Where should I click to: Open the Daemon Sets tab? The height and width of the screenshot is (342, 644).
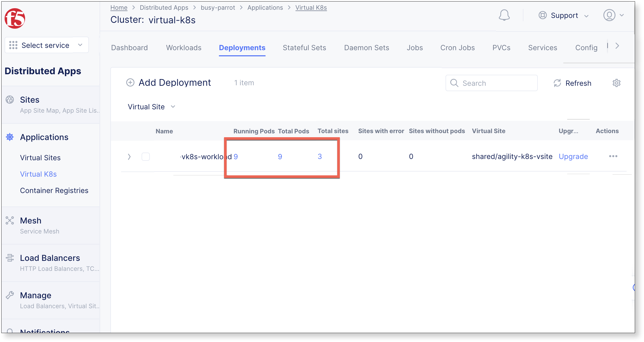(x=367, y=48)
